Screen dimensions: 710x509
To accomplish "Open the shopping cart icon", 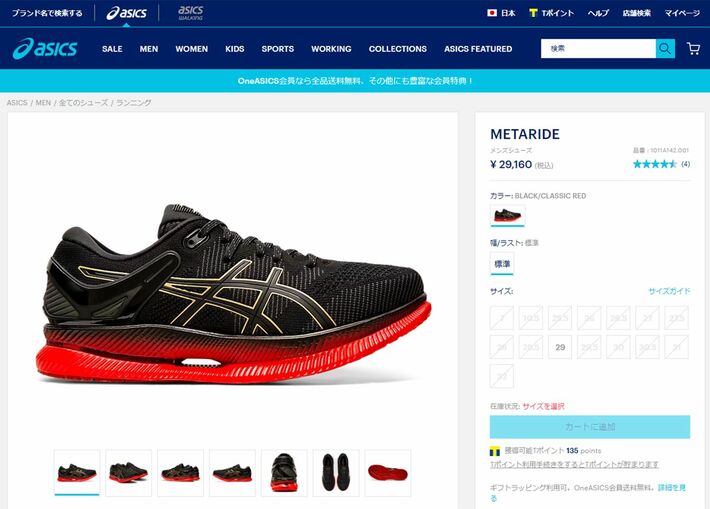I will click(693, 48).
